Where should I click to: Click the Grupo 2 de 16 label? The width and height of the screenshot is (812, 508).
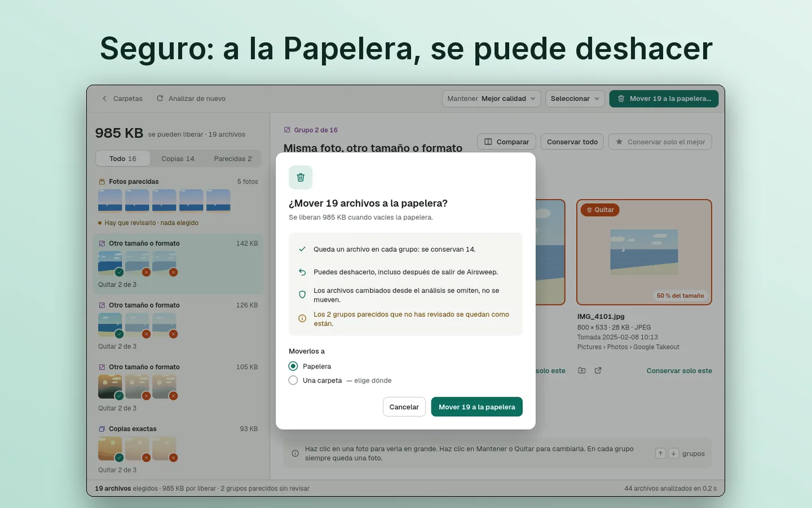[316, 130]
